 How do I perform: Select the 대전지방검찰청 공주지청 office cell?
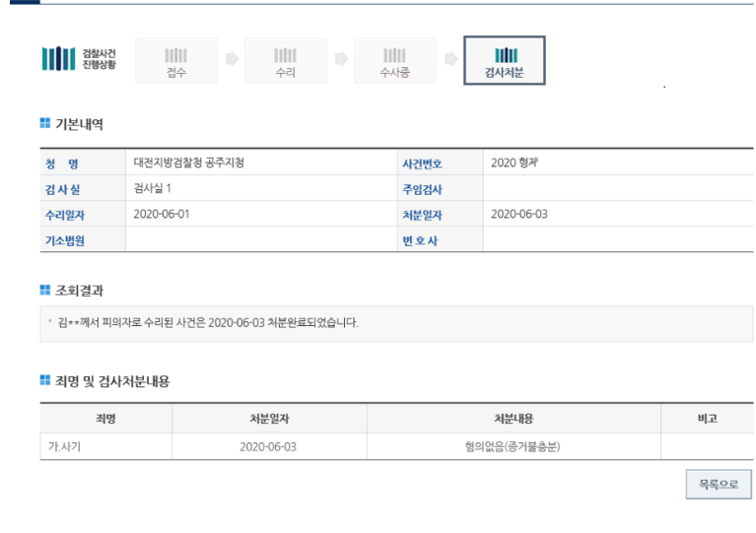point(189,163)
